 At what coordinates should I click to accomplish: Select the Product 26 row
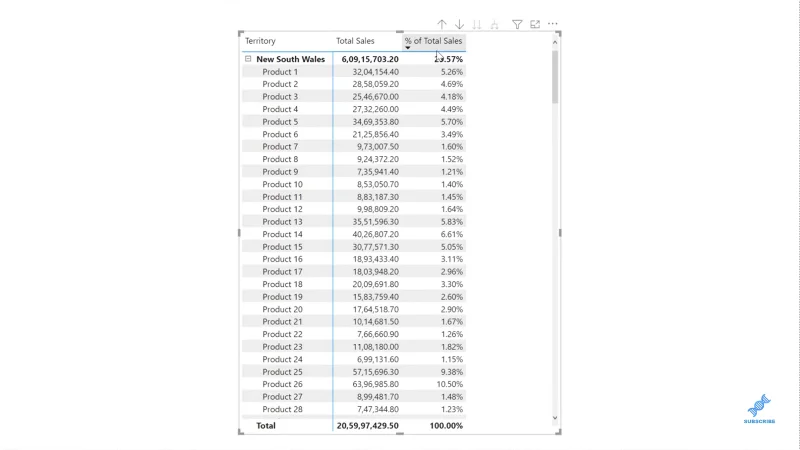[354, 384]
